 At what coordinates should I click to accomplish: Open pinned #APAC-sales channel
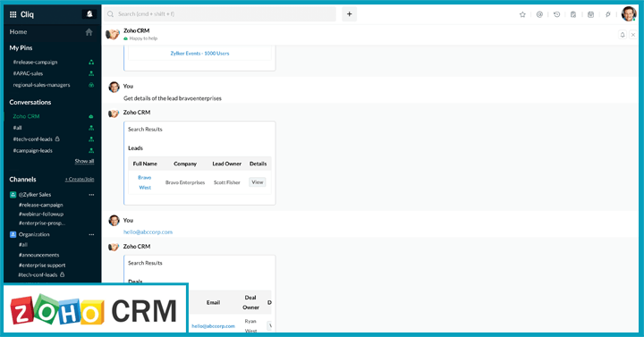pos(28,73)
